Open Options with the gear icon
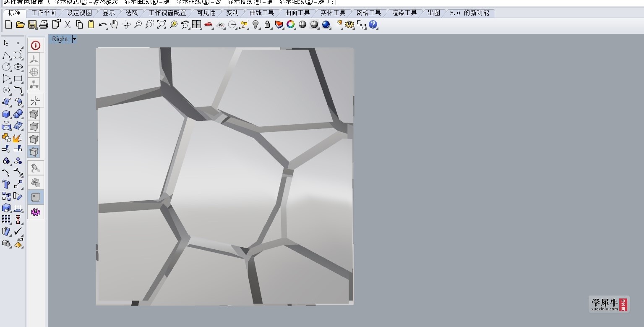The image size is (644, 327). [x=349, y=25]
